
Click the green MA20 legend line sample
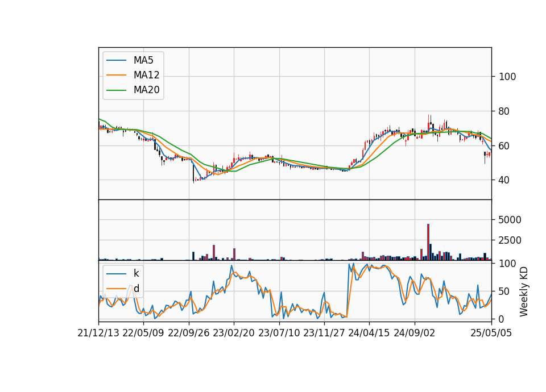click(x=116, y=90)
